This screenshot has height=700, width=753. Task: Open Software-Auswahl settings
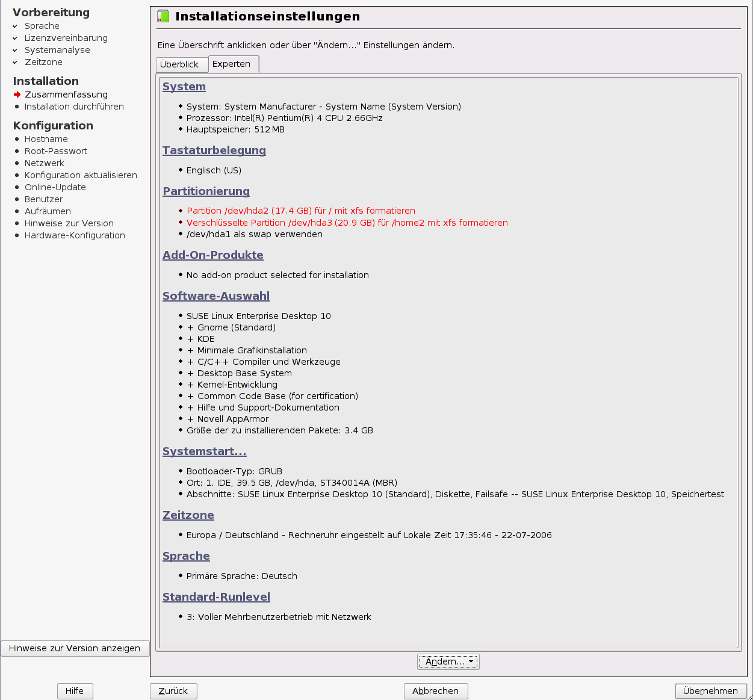click(x=216, y=296)
